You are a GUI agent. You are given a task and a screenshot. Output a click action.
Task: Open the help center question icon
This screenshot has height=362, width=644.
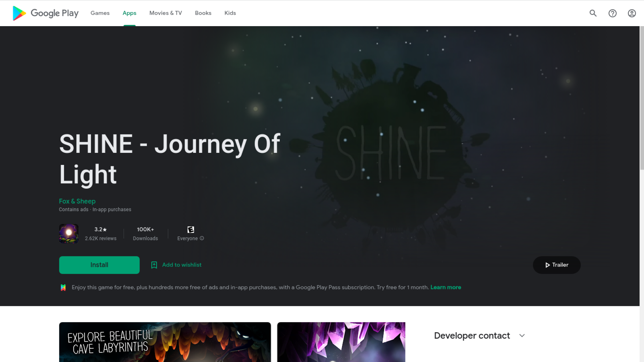coord(612,13)
